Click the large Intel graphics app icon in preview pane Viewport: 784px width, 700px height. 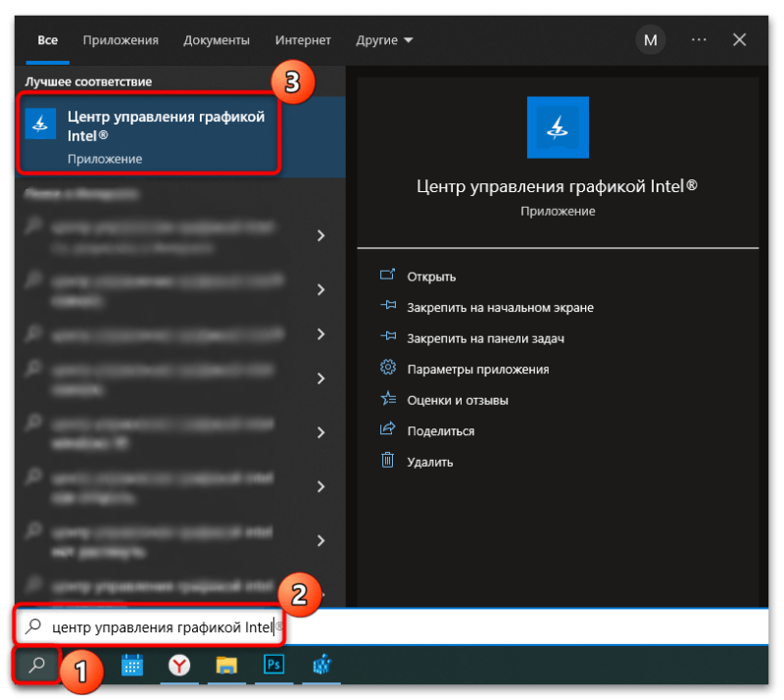(558, 127)
